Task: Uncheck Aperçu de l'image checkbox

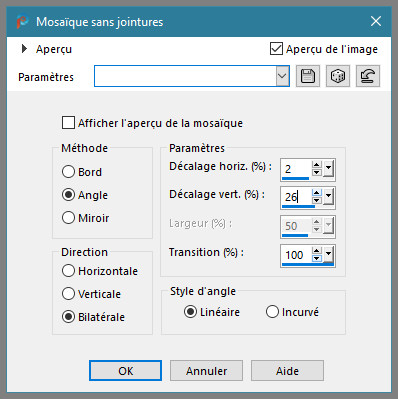Action: 276,49
